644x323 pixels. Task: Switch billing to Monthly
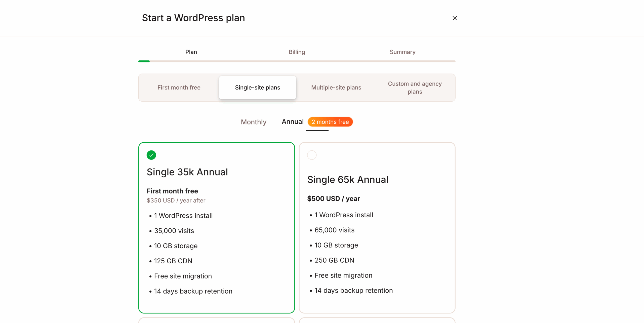(254, 122)
